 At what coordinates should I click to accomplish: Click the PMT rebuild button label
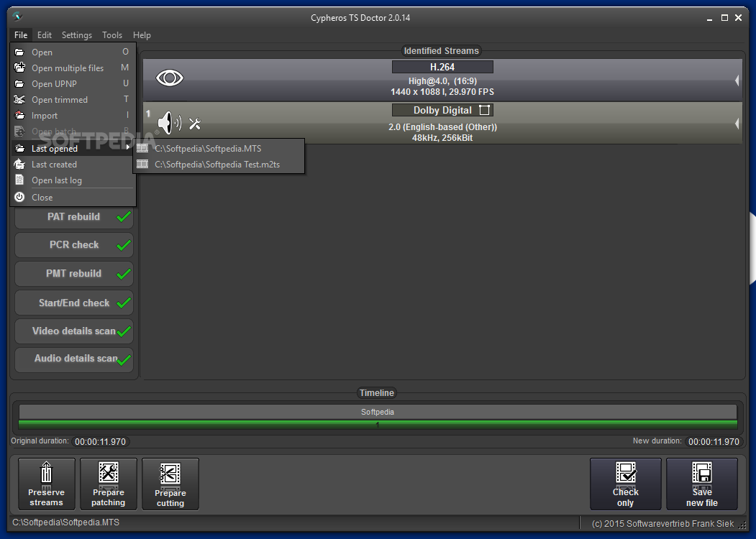click(x=74, y=274)
